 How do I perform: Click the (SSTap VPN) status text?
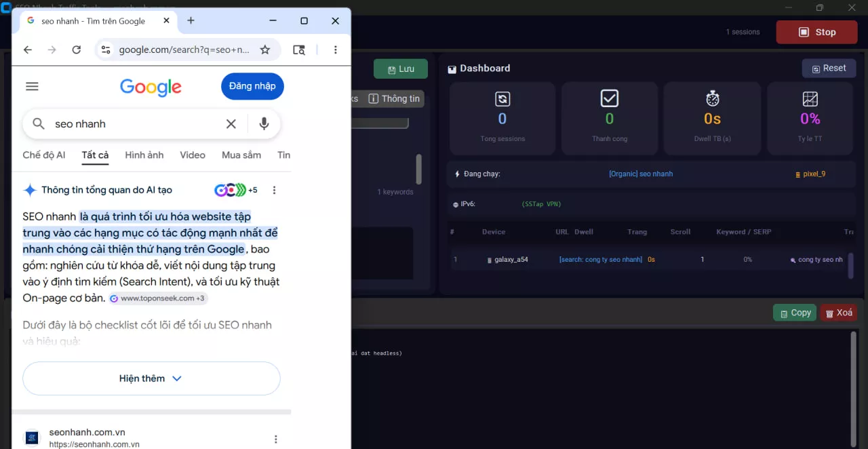click(x=541, y=204)
